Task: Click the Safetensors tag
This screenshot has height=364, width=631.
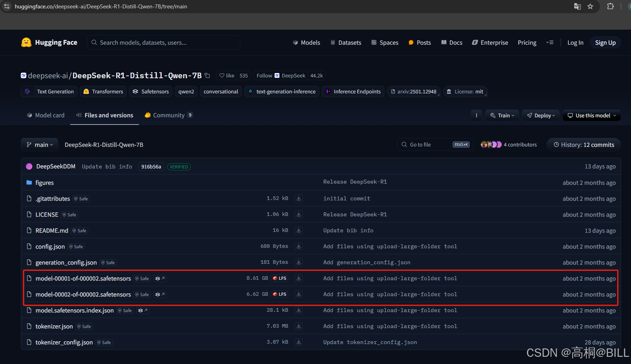Action: coord(150,91)
